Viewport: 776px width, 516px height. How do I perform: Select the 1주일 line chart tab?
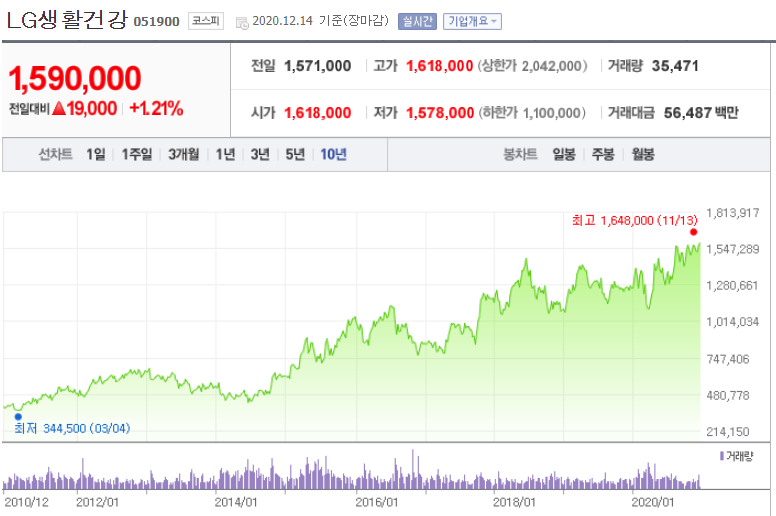coord(137,154)
